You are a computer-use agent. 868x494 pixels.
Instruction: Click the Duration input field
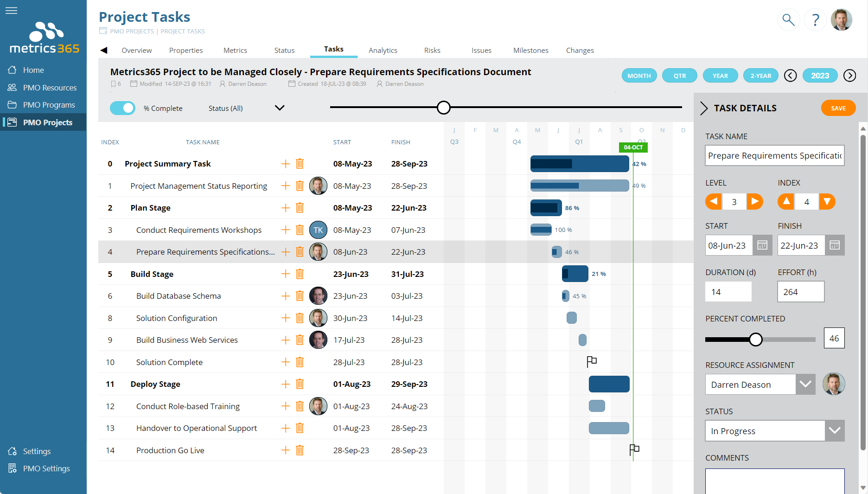728,292
